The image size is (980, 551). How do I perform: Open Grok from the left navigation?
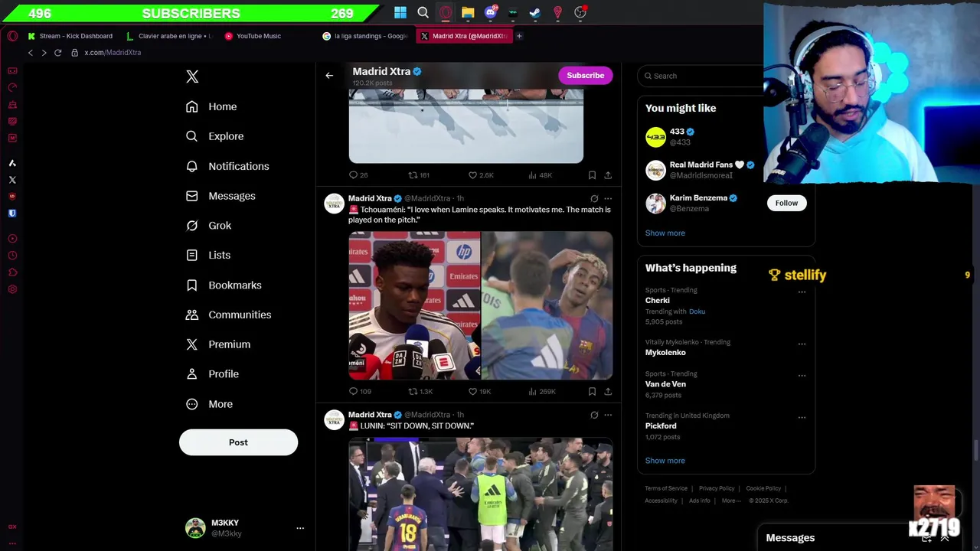click(208, 226)
